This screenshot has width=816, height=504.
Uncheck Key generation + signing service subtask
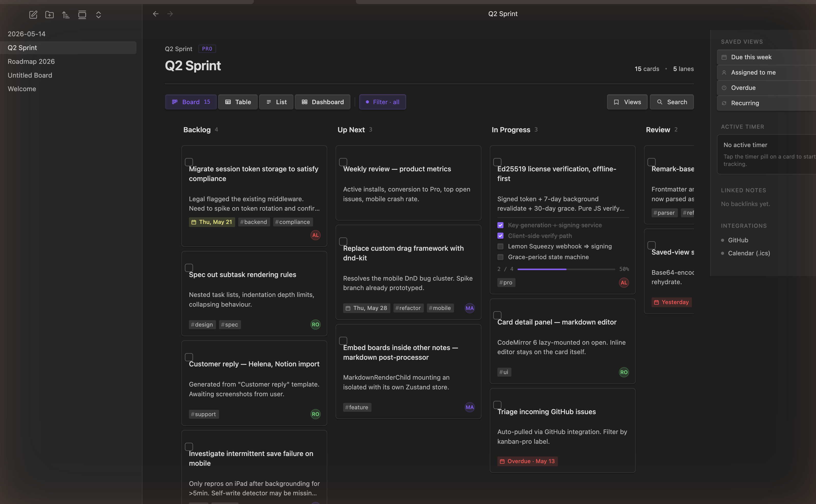(x=500, y=225)
